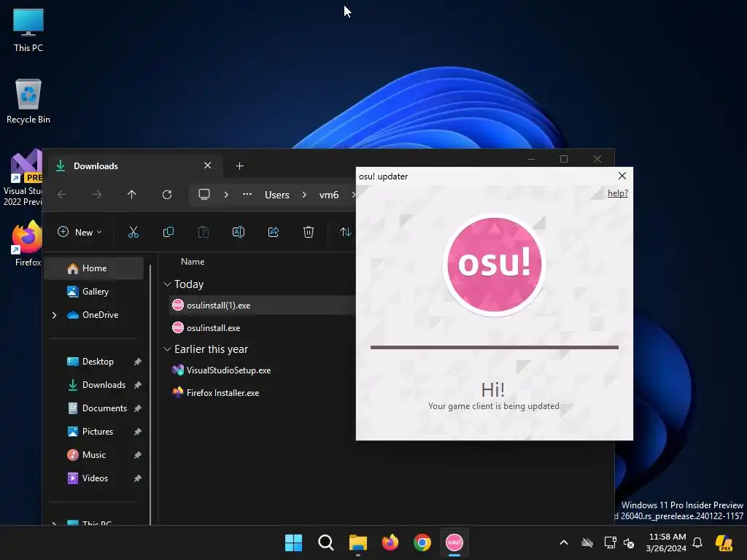Click vm6 in the address path
This screenshot has width=747, height=560.
[329, 195]
